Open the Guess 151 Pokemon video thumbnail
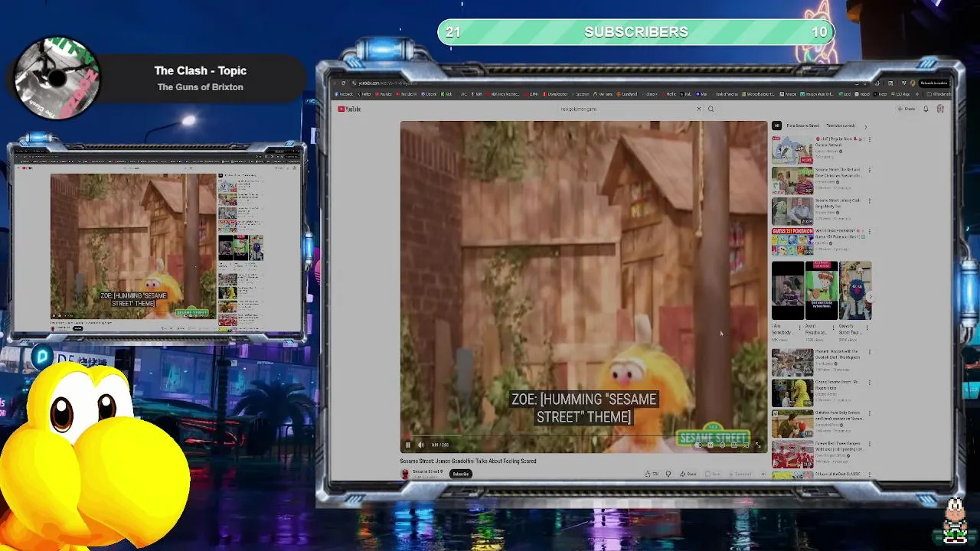This screenshot has width=980, height=551. (x=792, y=242)
